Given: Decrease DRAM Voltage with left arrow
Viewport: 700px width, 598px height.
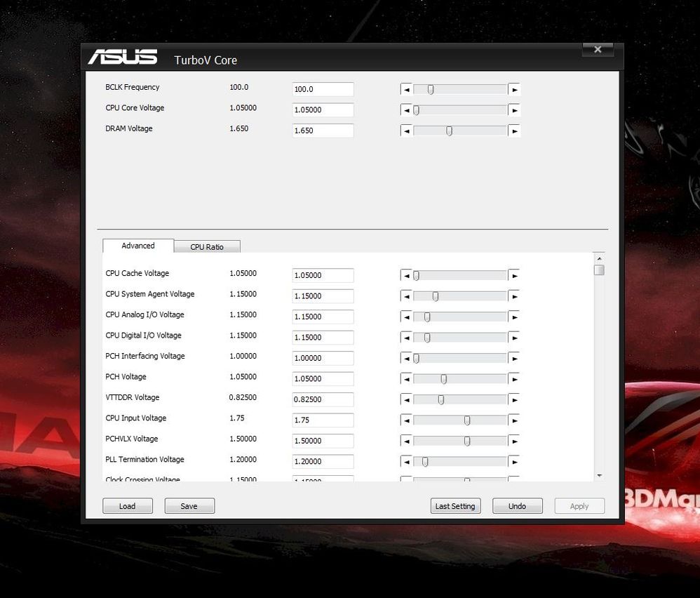Looking at the screenshot, I should (x=406, y=131).
